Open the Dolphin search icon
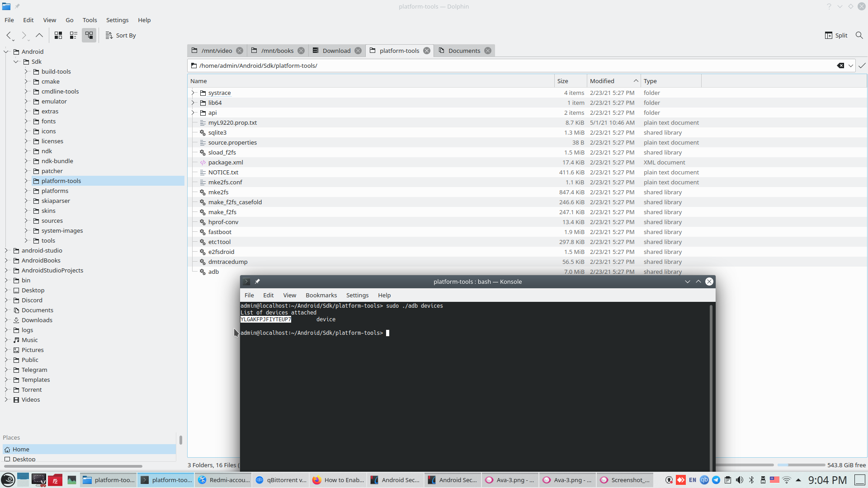This screenshot has width=868, height=488. [859, 35]
